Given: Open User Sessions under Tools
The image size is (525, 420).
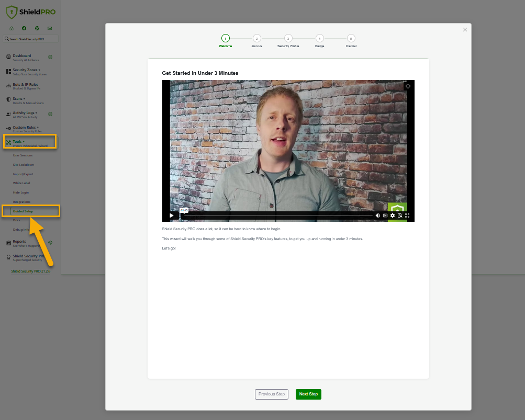Looking at the screenshot, I should coord(23,155).
